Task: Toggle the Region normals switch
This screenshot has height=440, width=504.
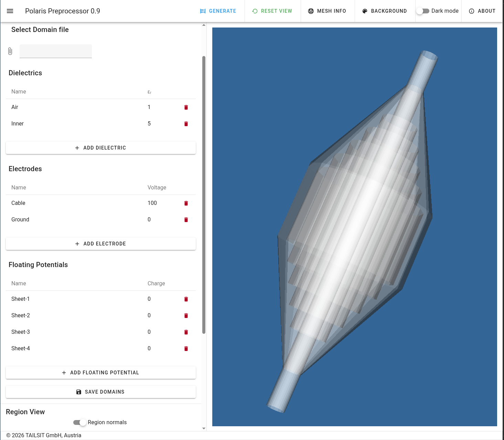Action: coord(80,422)
